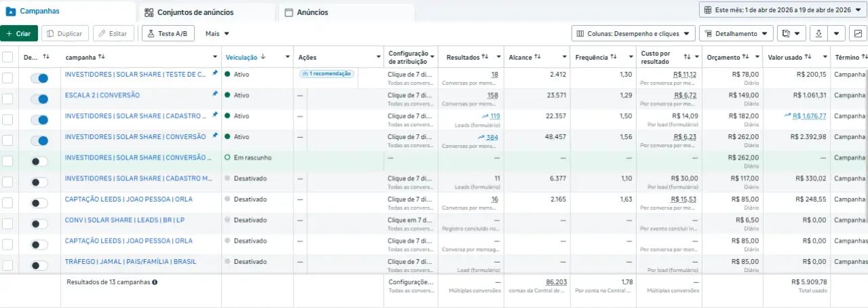868x308 pixels.
Task: Click the 158 results value link
Action: (x=493, y=95)
